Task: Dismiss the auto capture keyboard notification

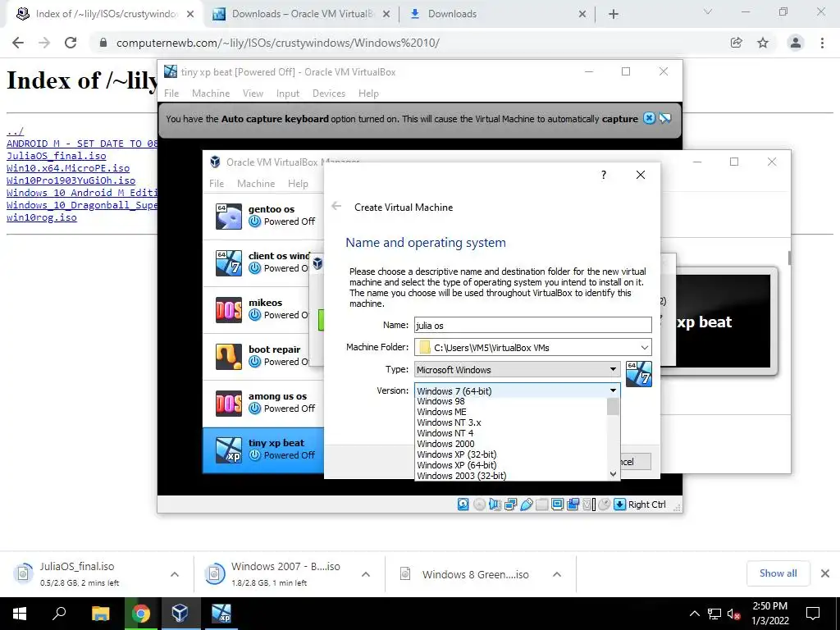Action: (x=649, y=118)
